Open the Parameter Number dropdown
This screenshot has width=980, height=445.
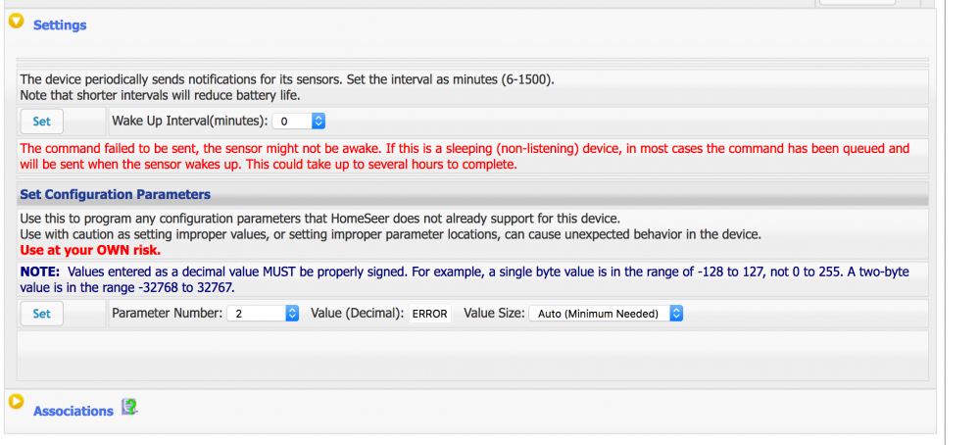263,314
